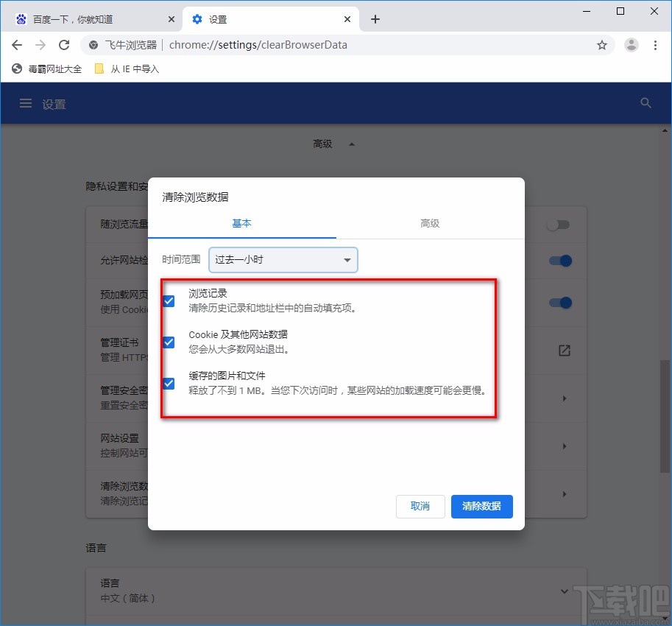Disable 缓存的图片和文件 clearing

point(169,383)
